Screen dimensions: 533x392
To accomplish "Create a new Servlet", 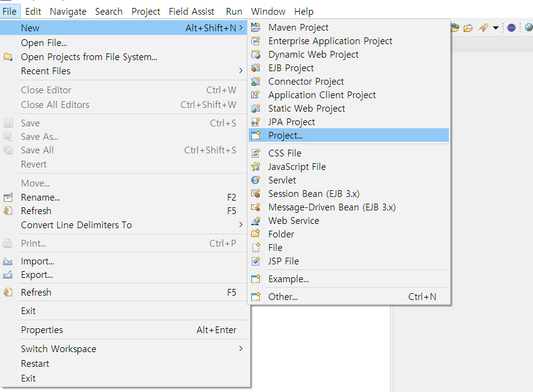I will pyautogui.click(x=349, y=180).
